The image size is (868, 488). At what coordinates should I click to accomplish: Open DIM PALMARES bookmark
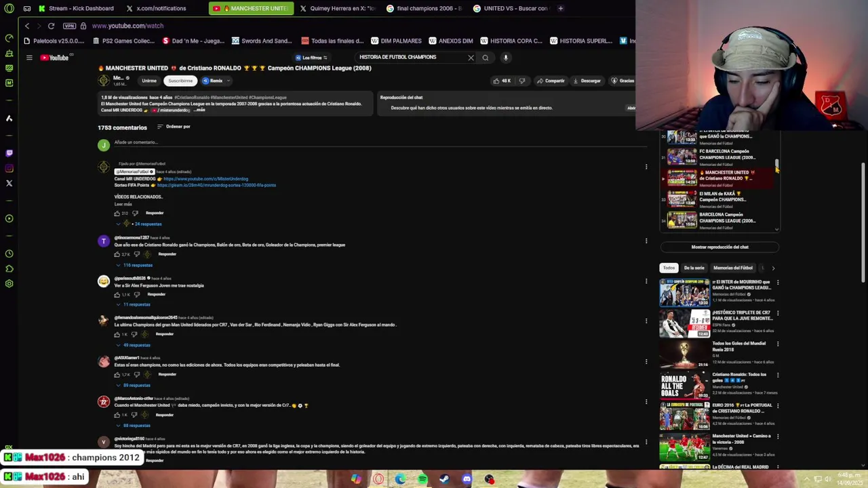click(x=395, y=41)
